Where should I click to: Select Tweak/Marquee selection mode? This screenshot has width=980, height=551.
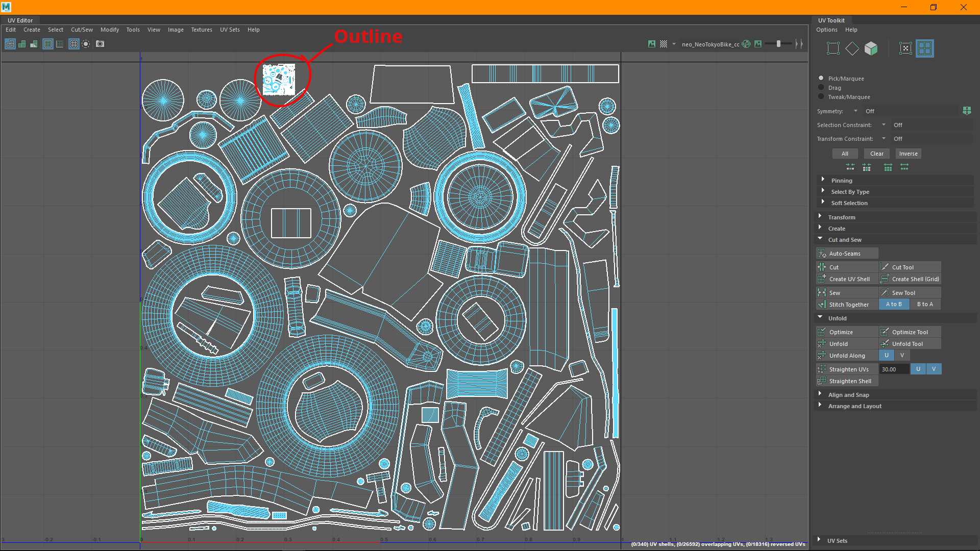click(821, 96)
